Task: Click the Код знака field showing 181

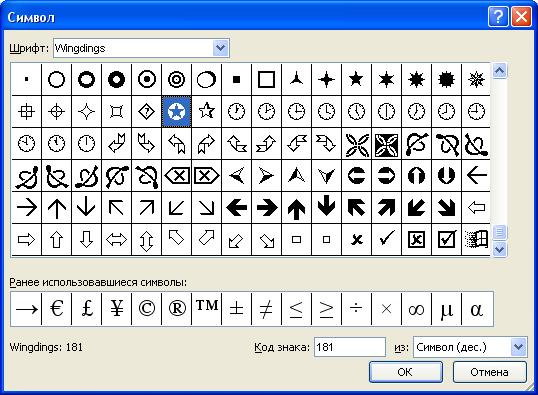Action: [x=349, y=347]
